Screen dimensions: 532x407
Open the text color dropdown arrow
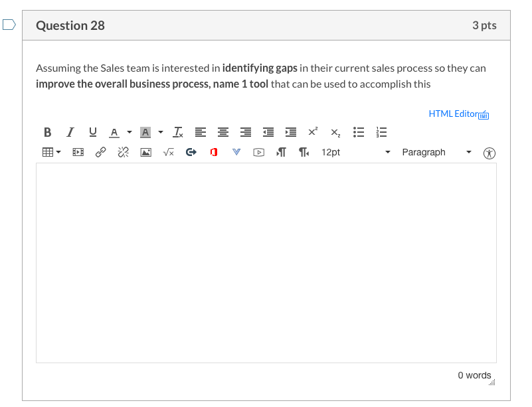pos(130,132)
